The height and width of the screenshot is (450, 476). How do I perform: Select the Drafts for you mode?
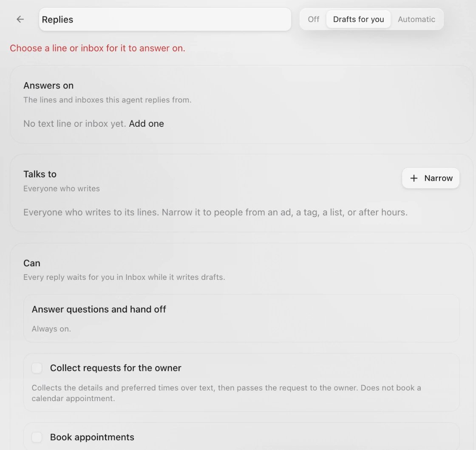coord(358,19)
